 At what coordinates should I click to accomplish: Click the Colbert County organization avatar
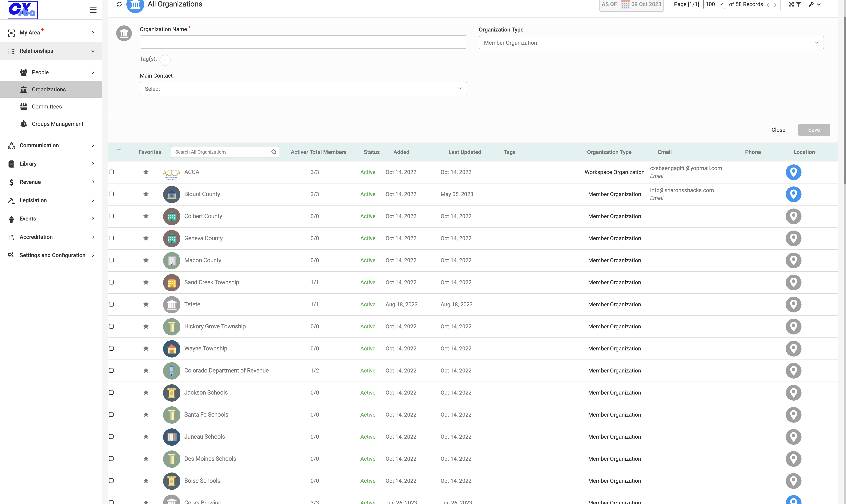(172, 216)
